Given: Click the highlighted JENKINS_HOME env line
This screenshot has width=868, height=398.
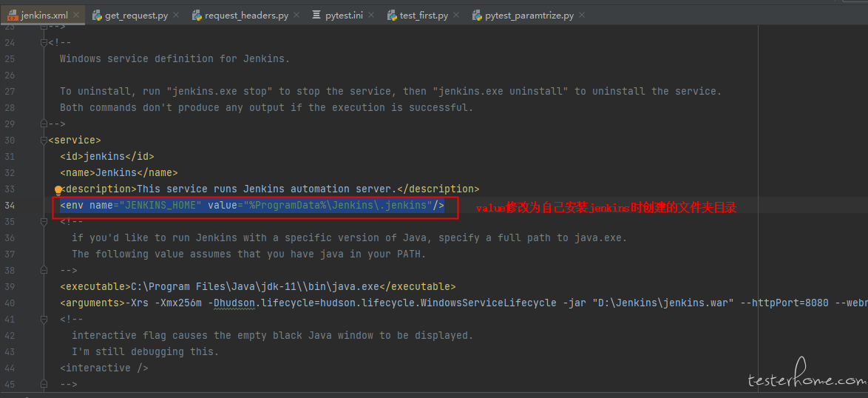Looking at the screenshot, I should pos(252,206).
